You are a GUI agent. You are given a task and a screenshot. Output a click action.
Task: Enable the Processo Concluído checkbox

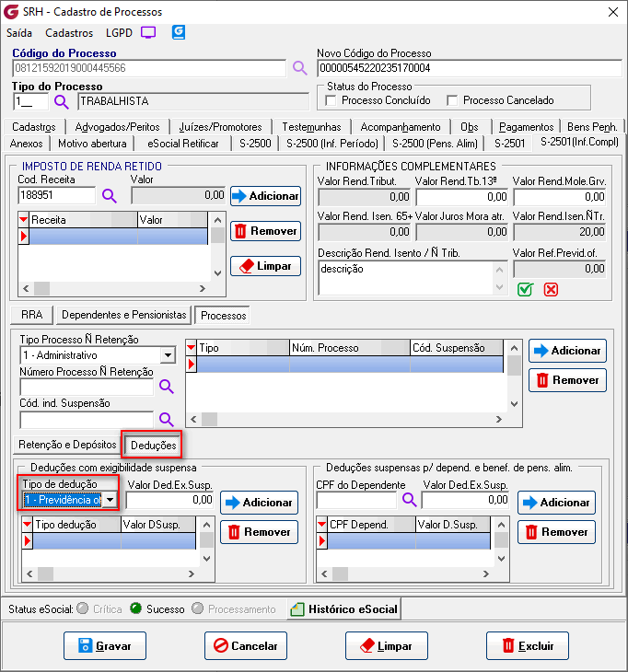pyautogui.click(x=332, y=100)
